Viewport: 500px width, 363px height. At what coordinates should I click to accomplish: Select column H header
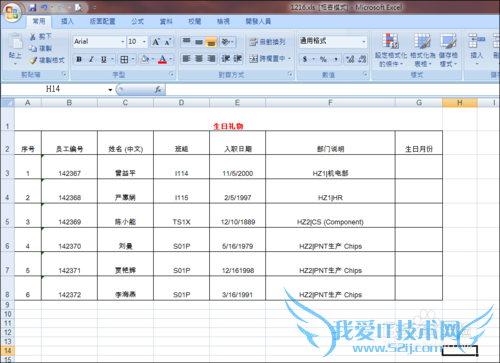click(459, 103)
